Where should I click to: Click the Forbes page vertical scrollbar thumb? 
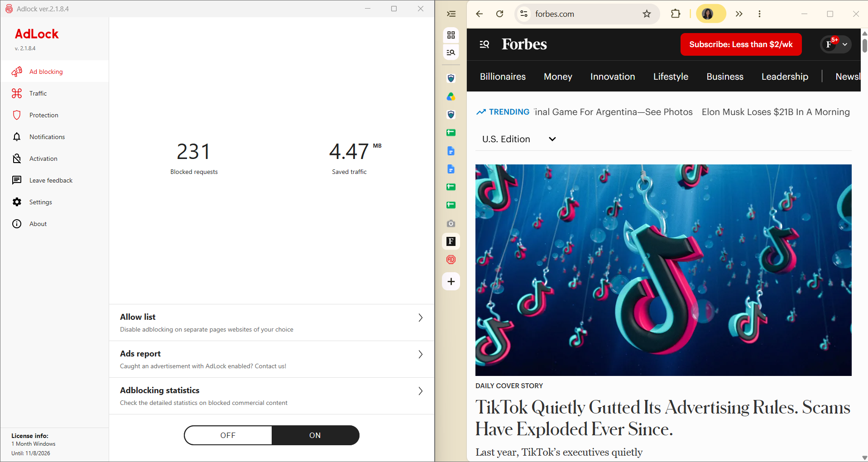[864, 46]
